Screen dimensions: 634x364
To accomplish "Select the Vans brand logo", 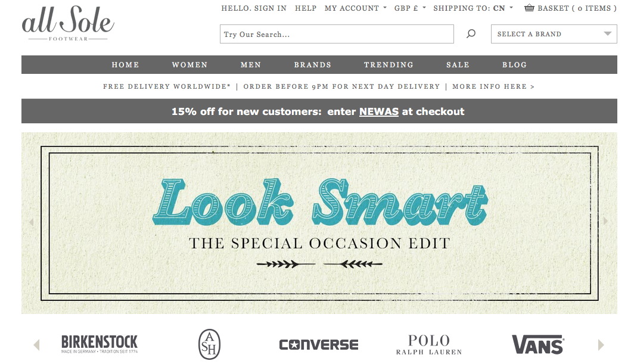I will 538,344.
